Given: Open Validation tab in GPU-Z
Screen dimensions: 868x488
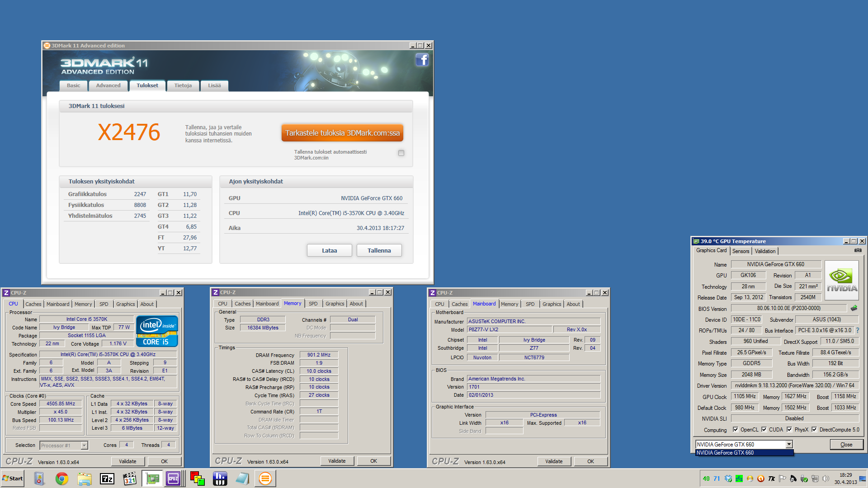Looking at the screenshot, I should pos(765,251).
